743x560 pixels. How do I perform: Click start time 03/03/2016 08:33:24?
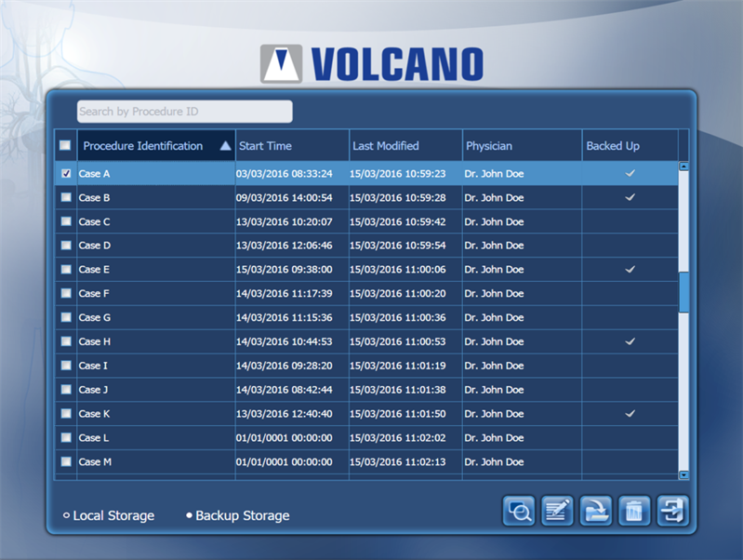tap(285, 174)
